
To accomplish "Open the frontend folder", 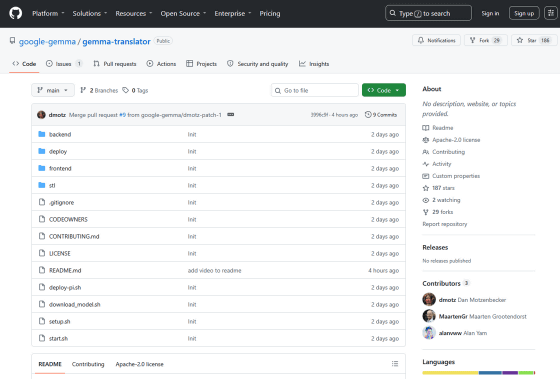I will 60,168.
